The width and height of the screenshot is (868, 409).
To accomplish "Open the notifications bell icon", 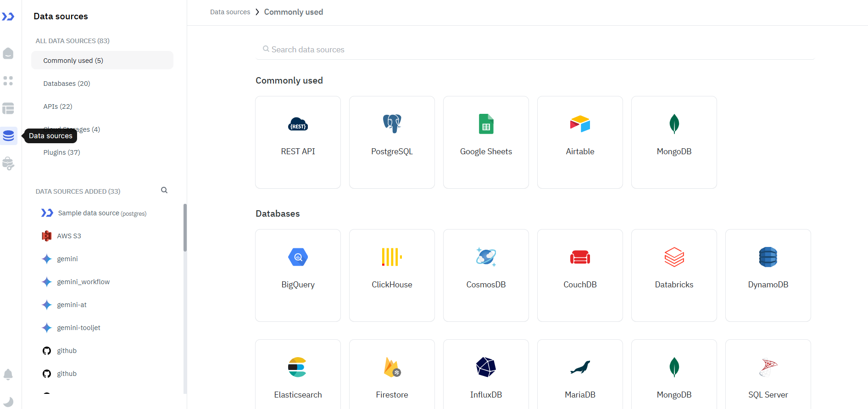I will tap(8, 375).
